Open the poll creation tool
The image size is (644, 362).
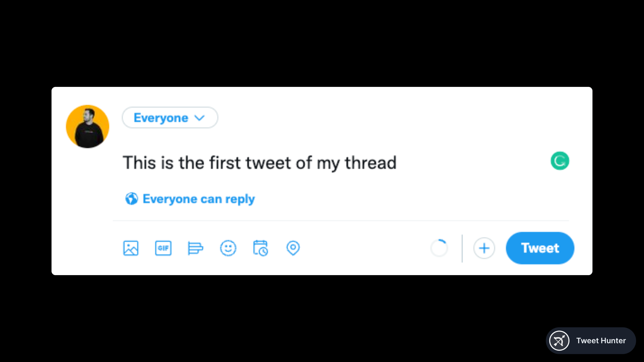(x=196, y=248)
